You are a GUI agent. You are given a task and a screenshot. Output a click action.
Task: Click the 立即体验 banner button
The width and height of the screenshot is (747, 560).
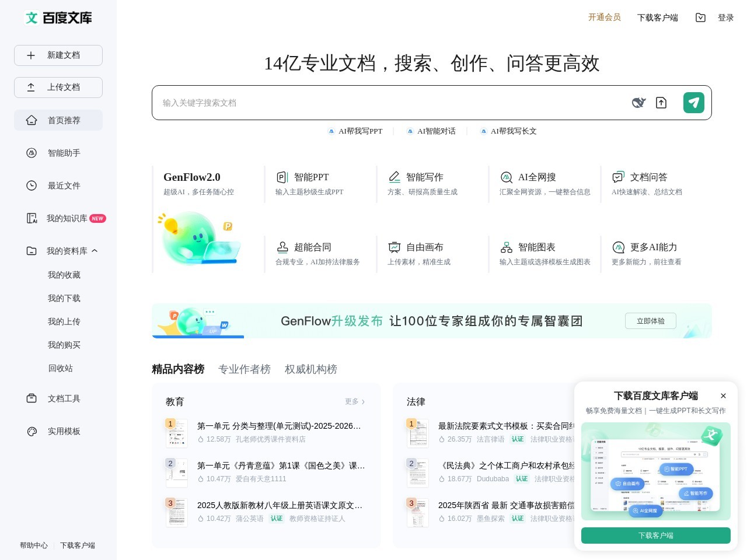(x=650, y=321)
